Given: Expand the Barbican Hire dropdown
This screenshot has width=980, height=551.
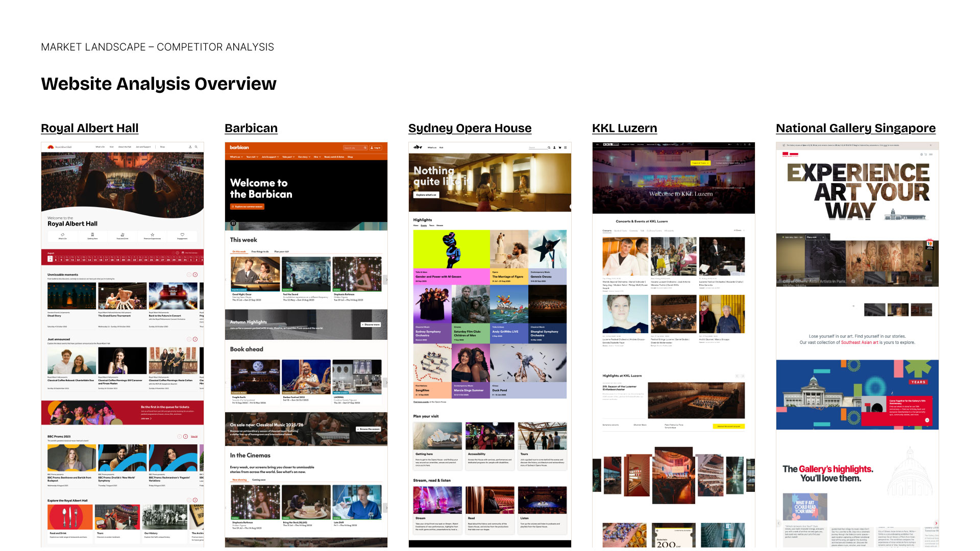Looking at the screenshot, I should [317, 157].
